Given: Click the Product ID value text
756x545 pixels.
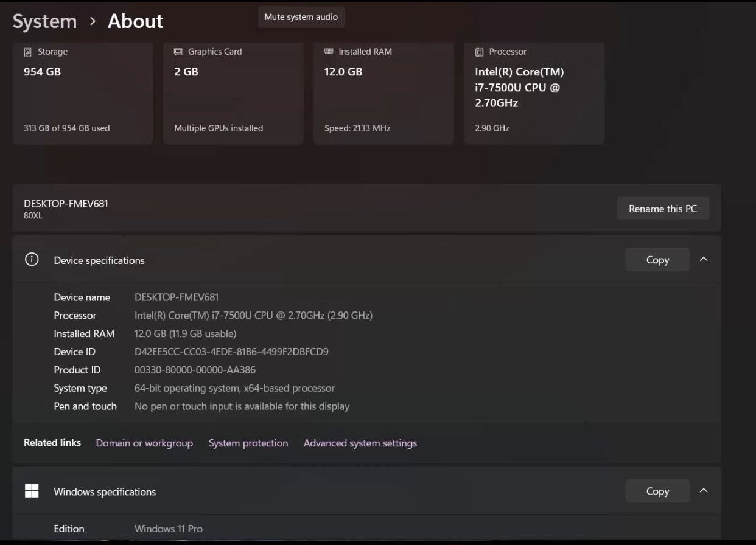Looking at the screenshot, I should [x=195, y=370].
